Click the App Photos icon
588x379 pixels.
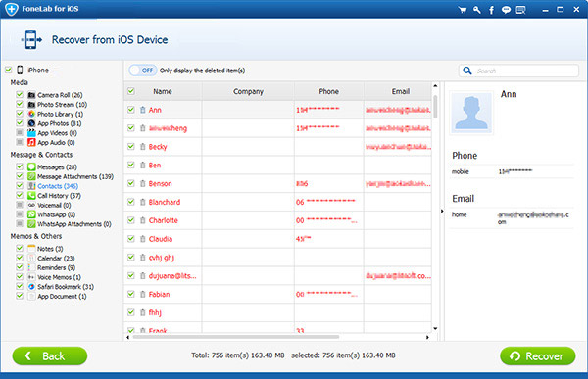tap(31, 123)
